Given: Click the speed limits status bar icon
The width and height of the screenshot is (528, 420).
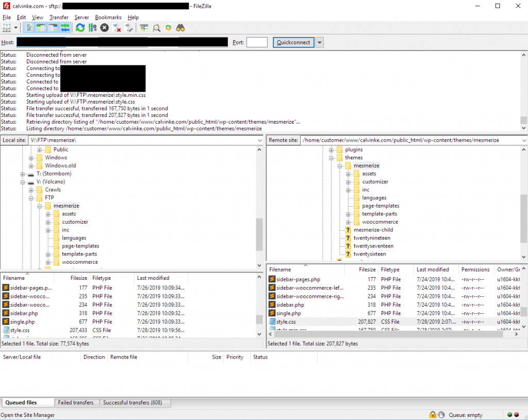Looking at the screenshot, I should tap(441, 415).
